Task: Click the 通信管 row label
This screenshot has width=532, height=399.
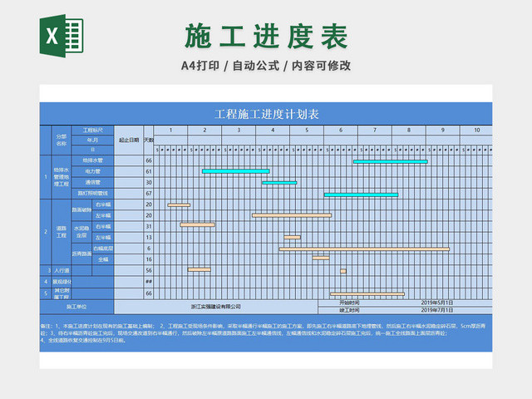Action: coord(92,183)
